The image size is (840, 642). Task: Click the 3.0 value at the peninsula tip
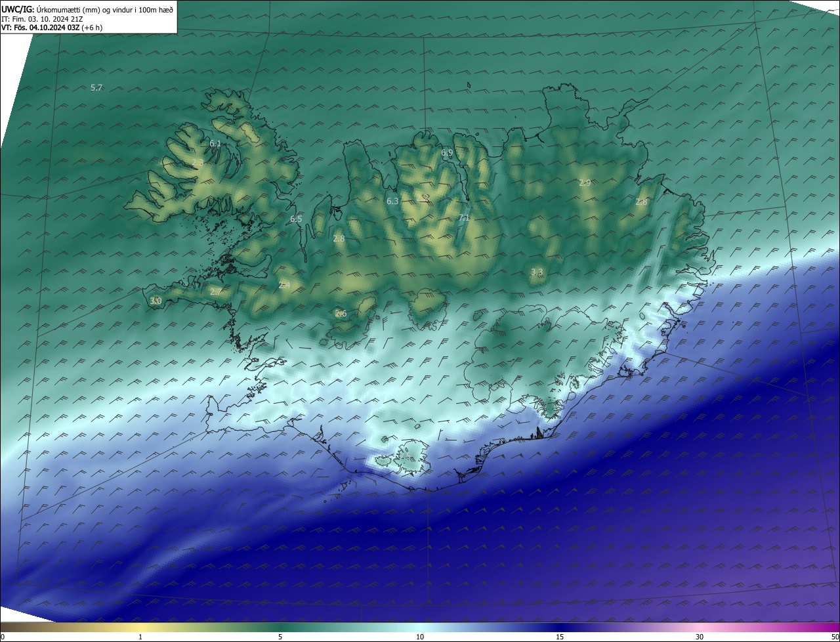pos(156,301)
